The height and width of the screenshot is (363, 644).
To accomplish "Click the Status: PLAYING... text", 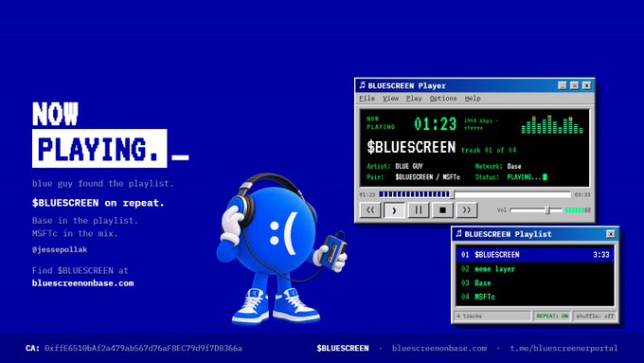I will pos(510,177).
